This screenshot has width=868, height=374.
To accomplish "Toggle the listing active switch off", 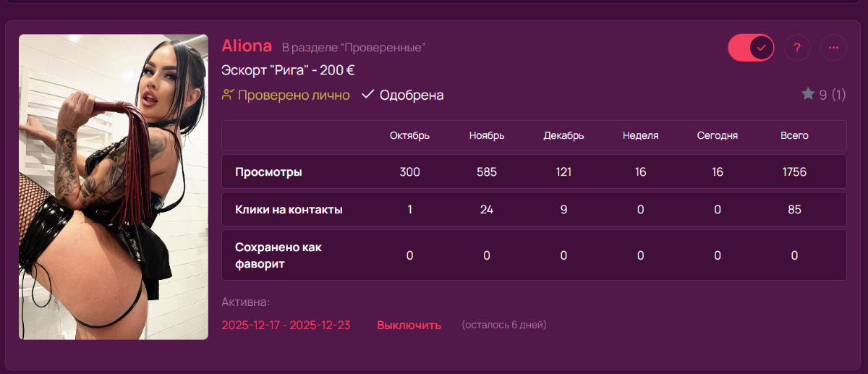I will tap(751, 48).
